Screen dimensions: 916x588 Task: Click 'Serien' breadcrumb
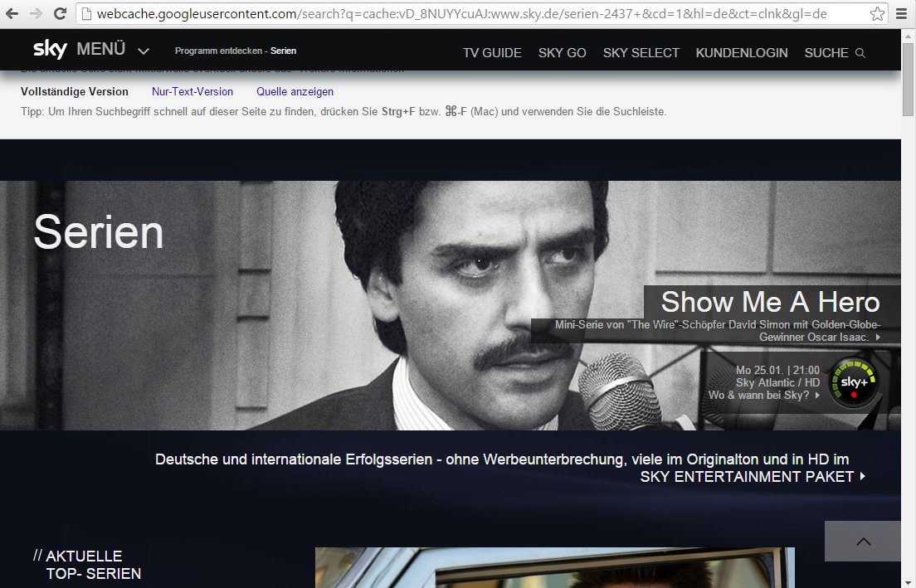point(283,51)
